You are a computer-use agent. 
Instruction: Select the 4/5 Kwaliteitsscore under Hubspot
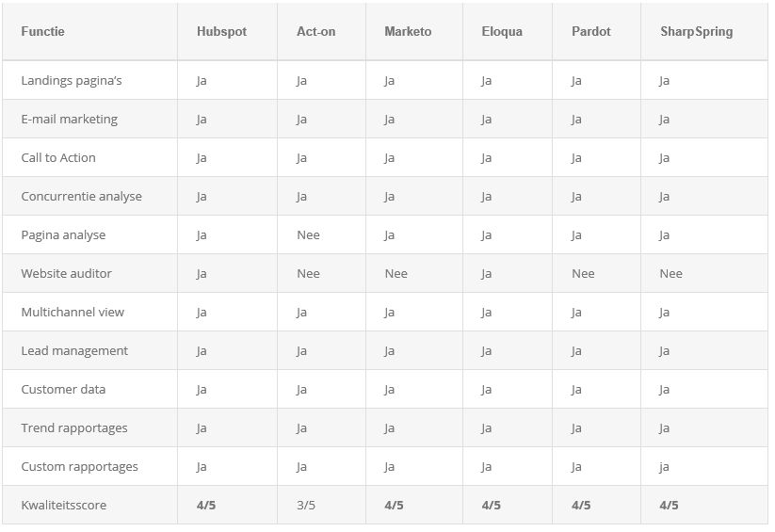click(x=205, y=505)
